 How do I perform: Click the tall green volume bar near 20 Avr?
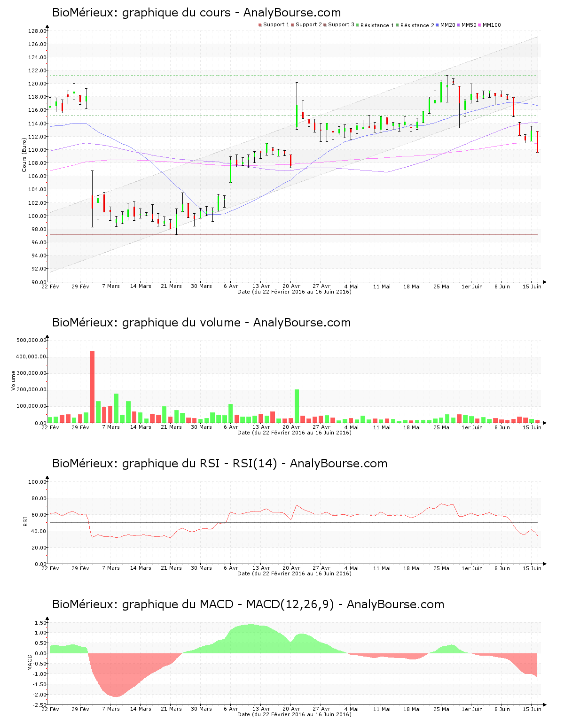[297, 406]
